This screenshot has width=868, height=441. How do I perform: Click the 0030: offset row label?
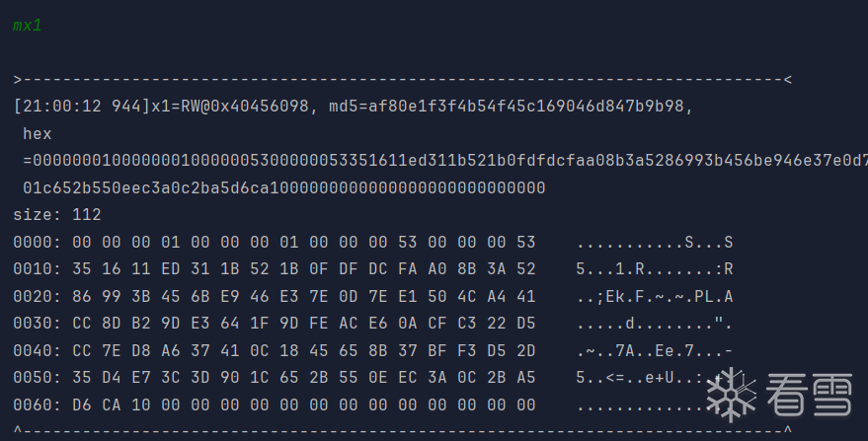pyautogui.click(x=38, y=323)
